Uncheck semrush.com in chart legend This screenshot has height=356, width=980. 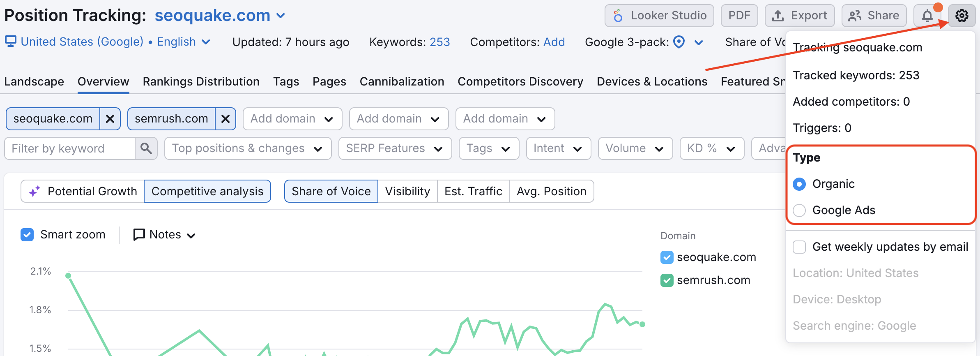point(667,280)
